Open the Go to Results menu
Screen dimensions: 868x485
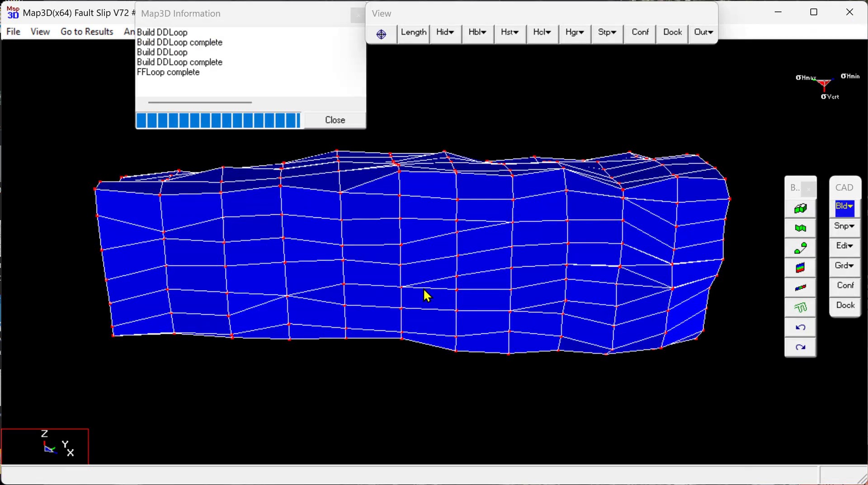click(x=87, y=32)
